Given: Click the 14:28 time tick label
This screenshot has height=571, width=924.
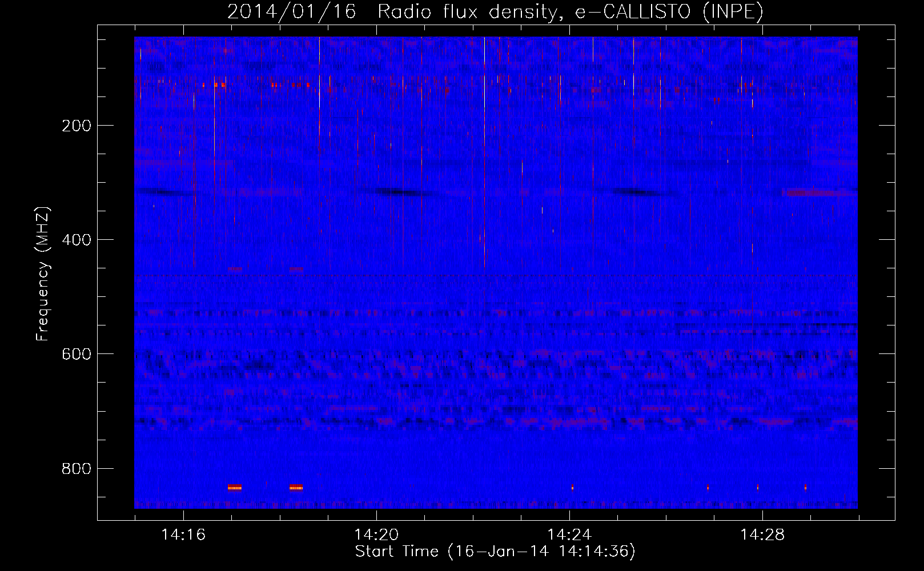Looking at the screenshot, I should coord(762,534).
